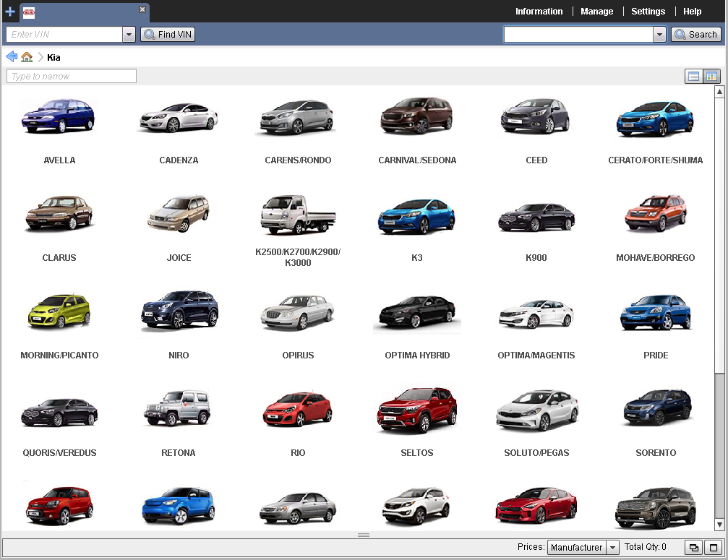
Task: Open a new tab with plus icon
Action: pyautogui.click(x=9, y=12)
